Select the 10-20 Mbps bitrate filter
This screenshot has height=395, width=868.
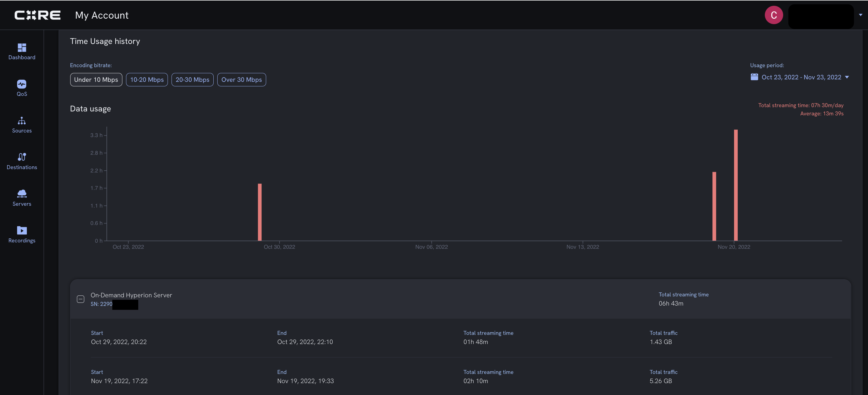(x=146, y=80)
